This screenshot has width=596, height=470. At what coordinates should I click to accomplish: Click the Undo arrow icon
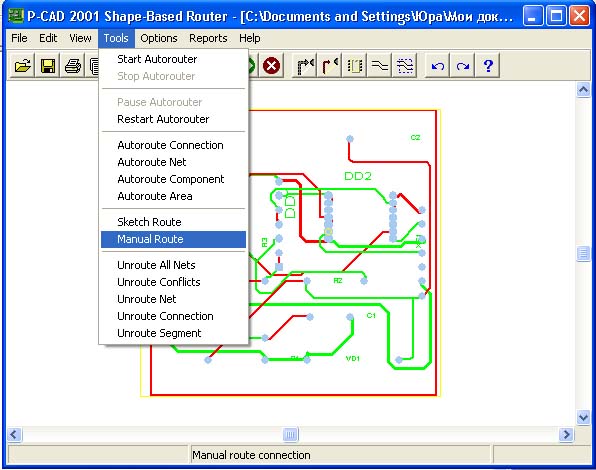437,66
